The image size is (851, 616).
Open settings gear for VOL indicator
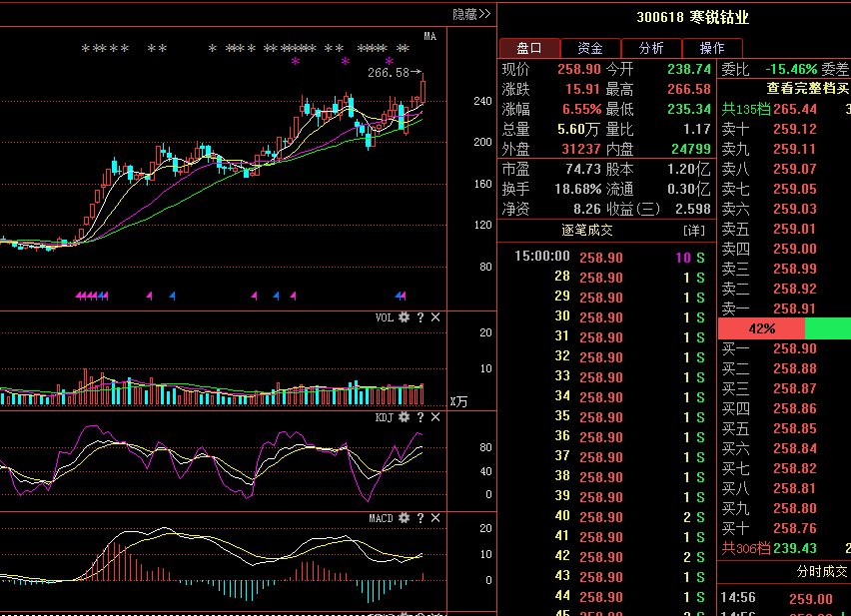point(404,317)
